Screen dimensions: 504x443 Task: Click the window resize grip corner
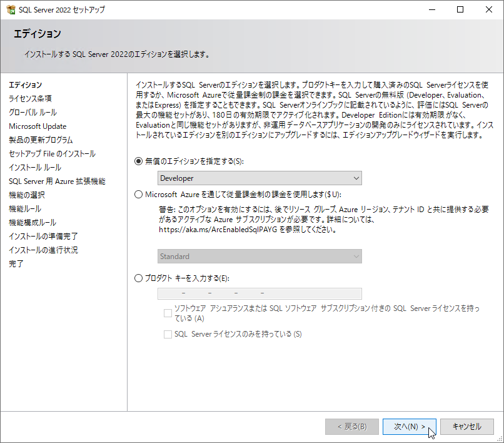click(500, 439)
